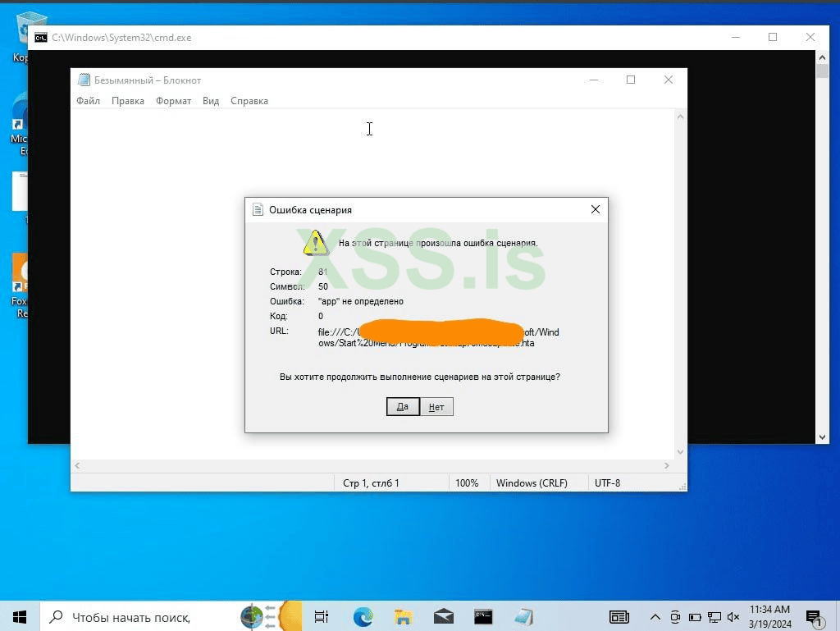This screenshot has width=840, height=631.
Task: Maximize the cmd.exe window
Action: (x=773, y=37)
